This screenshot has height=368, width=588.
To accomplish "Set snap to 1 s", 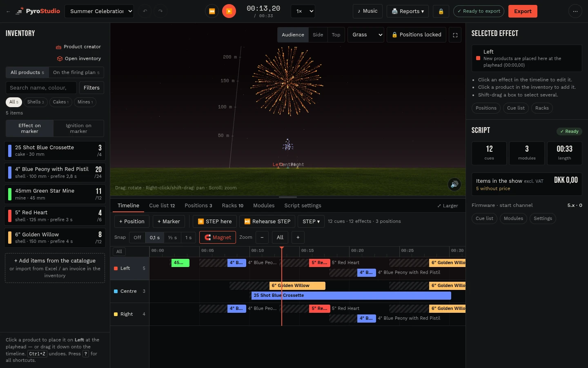I will (x=188, y=238).
